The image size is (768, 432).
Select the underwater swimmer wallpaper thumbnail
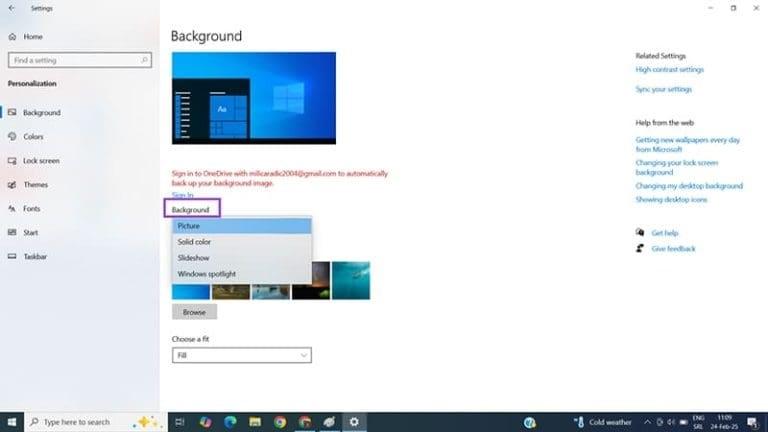pos(351,280)
